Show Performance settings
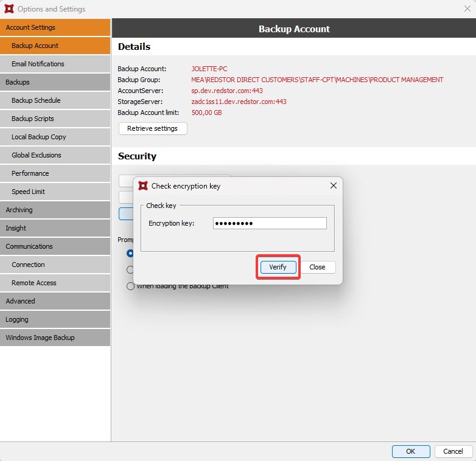The height and width of the screenshot is (461, 476). (55, 173)
